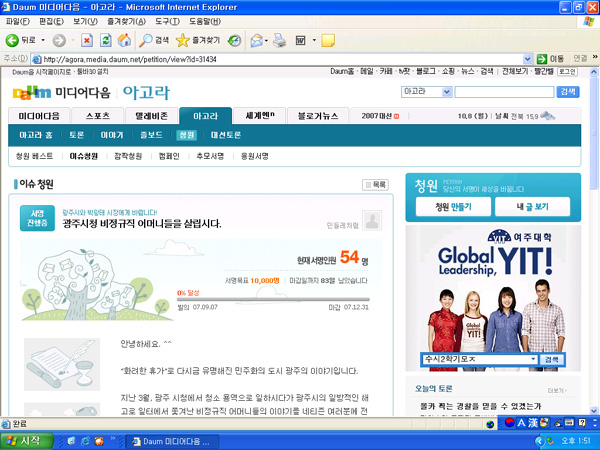
Task: Go to the browser home page icon
Action: (124, 41)
